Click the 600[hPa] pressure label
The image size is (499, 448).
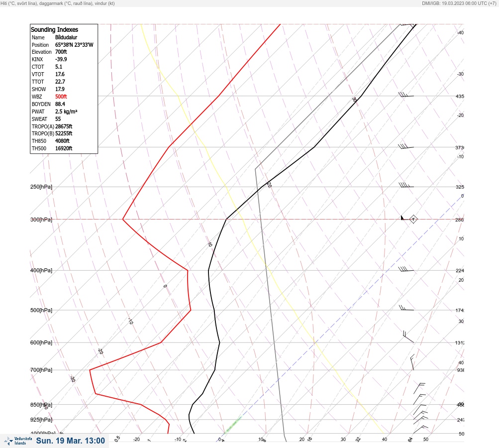(x=41, y=342)
